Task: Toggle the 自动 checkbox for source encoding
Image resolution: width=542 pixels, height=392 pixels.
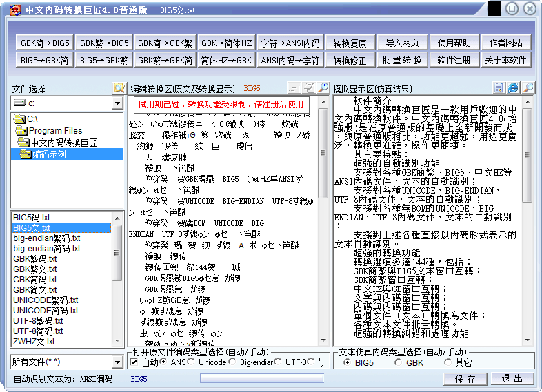Action: pyautogui.click(x=134, y=362)
